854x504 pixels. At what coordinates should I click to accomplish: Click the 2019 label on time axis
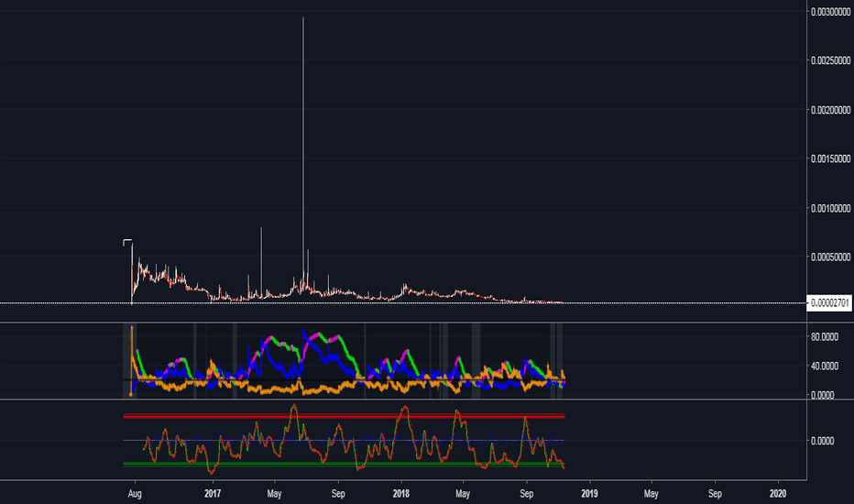coord(589,494)
